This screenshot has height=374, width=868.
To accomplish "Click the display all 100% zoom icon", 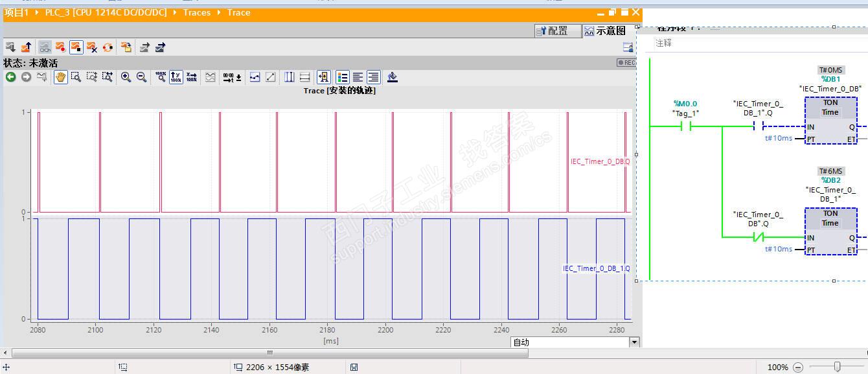I will [161, 77].
